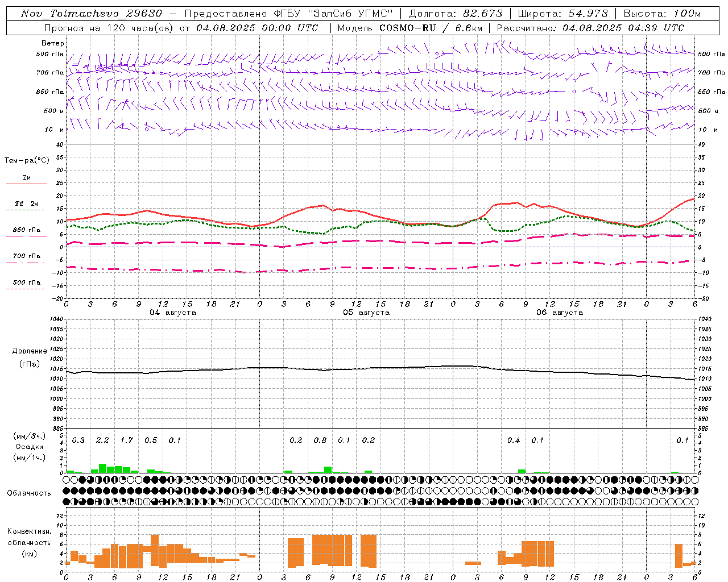
Task: Click the Td 2м legend entry
Action: pyautogui.click(x=27, y=203)
